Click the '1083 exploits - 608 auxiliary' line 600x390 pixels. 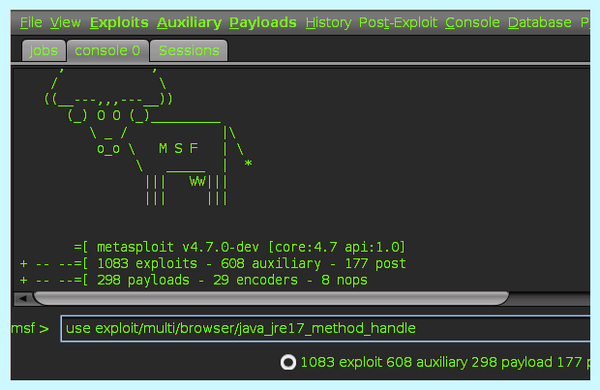(213, 264)
